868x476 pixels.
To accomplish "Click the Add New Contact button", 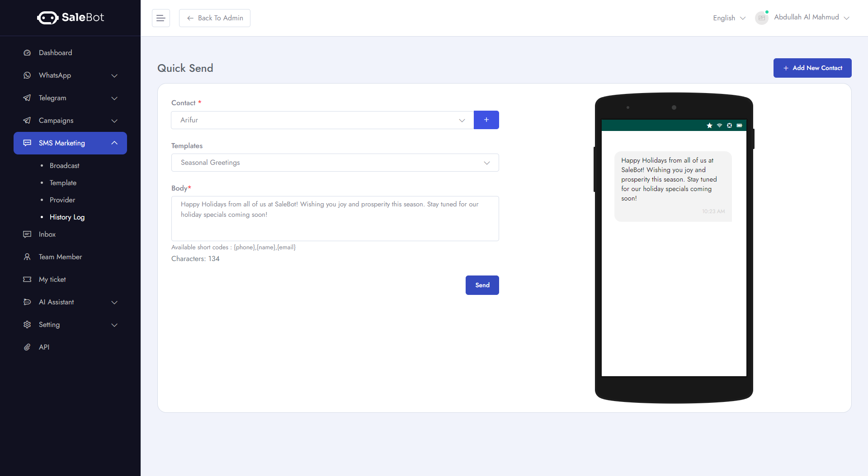I will point(812,68).
